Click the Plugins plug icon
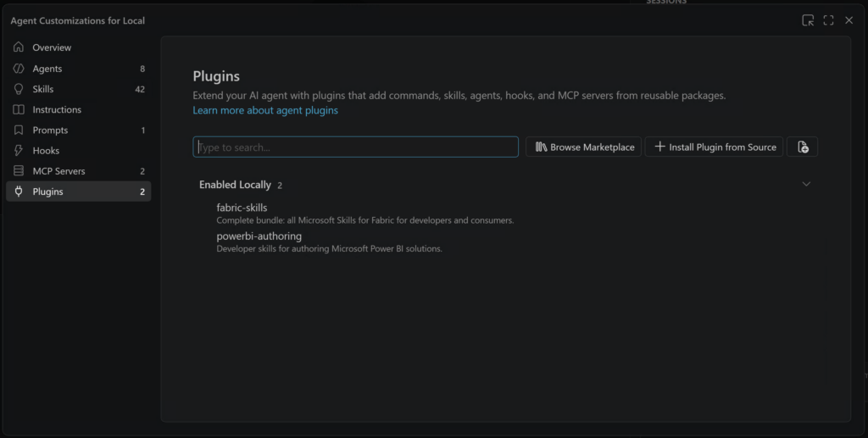The width and height of the screenshot is (868, 438). (19, 191)
